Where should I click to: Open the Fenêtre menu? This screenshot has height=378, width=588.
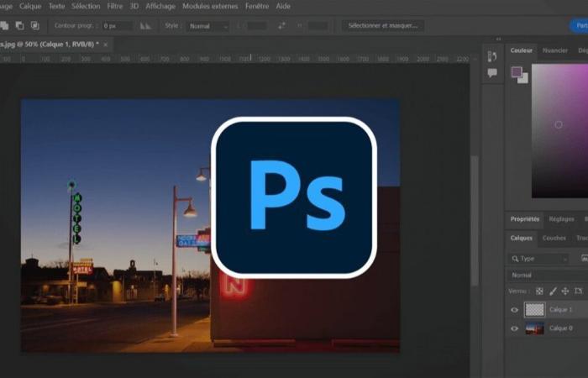coord(257,7)
